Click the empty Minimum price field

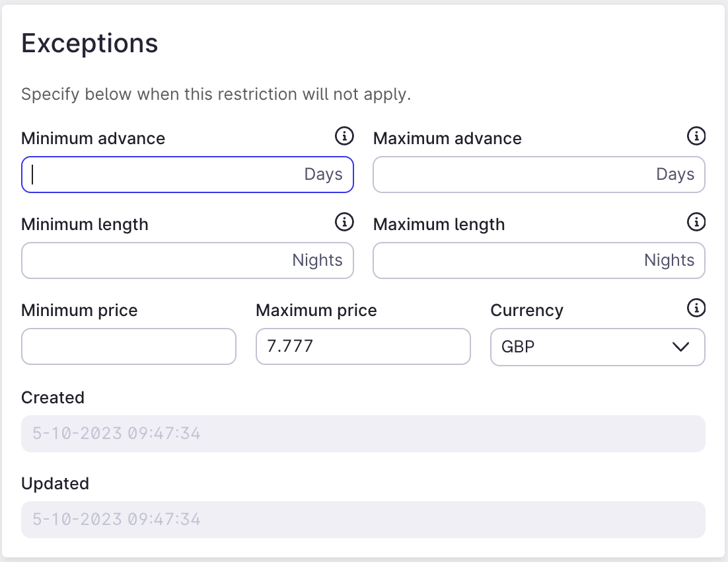[x=129, y=346]
